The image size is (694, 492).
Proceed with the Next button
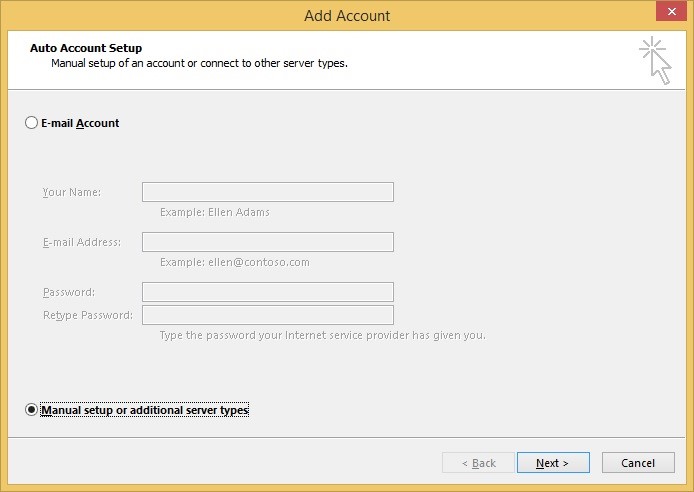[553, 463]
